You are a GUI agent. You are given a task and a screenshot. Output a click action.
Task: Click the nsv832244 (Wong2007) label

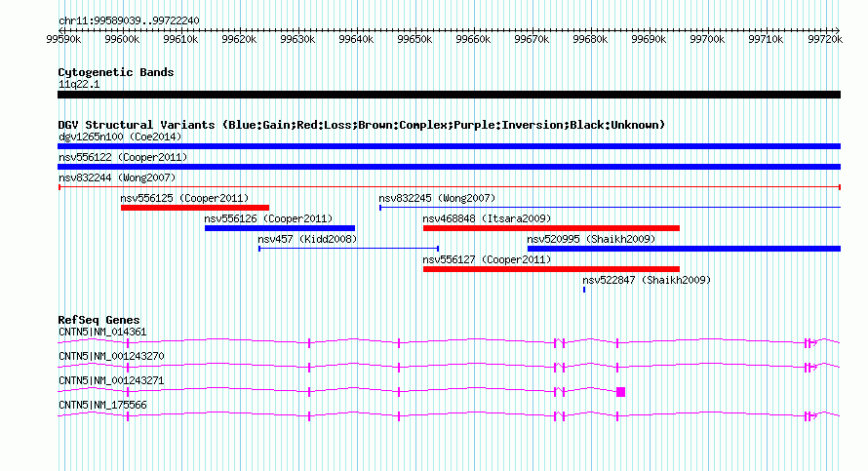(x=117, y=177)
